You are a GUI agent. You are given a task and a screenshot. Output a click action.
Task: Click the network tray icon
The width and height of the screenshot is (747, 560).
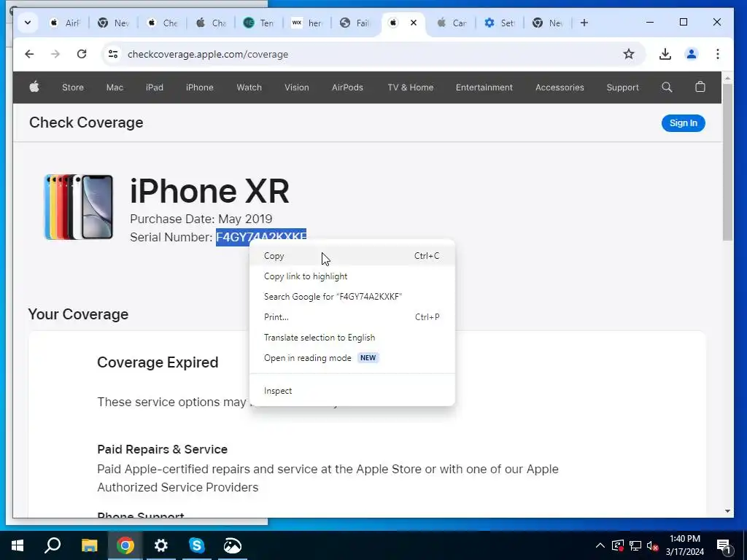coord(635,545)
